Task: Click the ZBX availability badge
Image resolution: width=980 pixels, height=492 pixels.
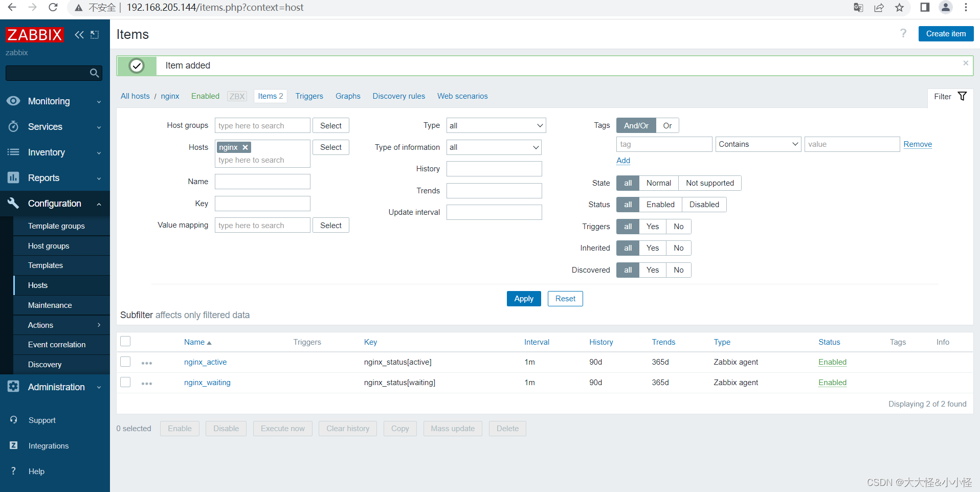Action: tap(237, 96)
